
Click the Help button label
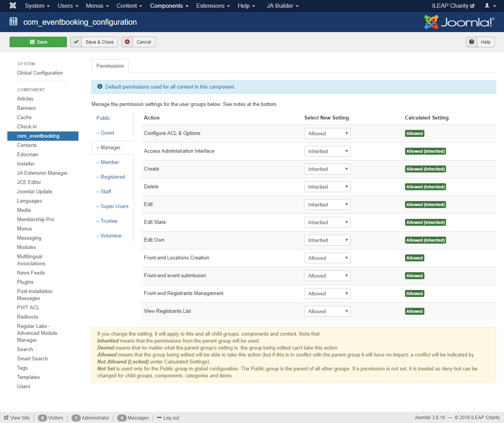pyautogui.click(x=486, y=42)
